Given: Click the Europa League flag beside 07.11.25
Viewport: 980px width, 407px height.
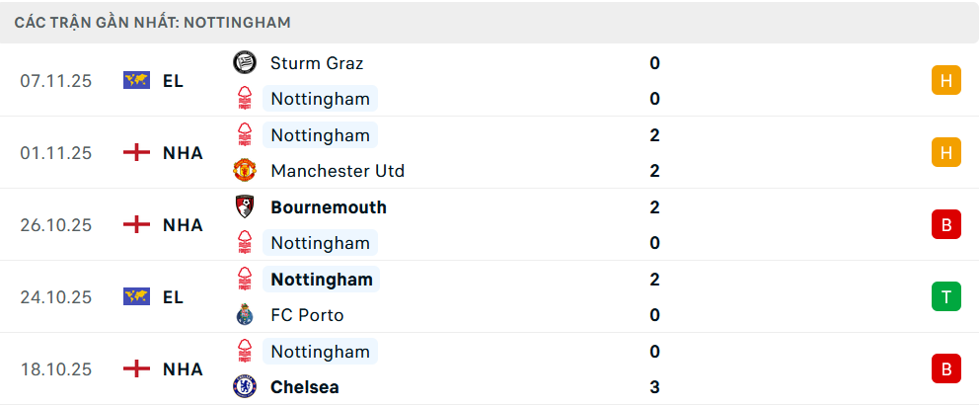Looking at the screenshot, I should tap(136, 81).
